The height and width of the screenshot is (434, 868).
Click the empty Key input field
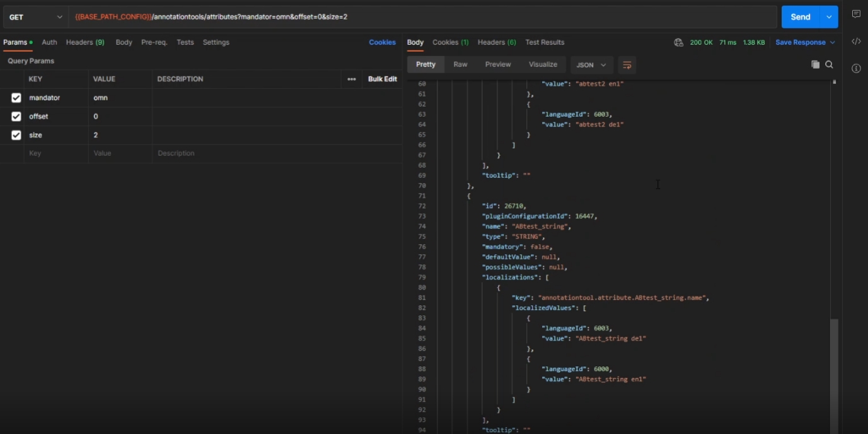coord(57,153)
